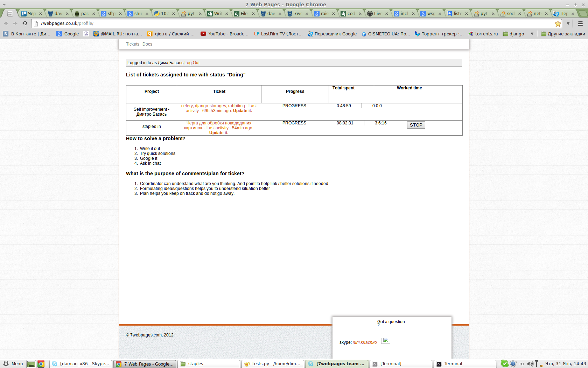Screen dimensions: 588x368
Task: Open the Торрент трекер bookmark
Action: point(439,34)
